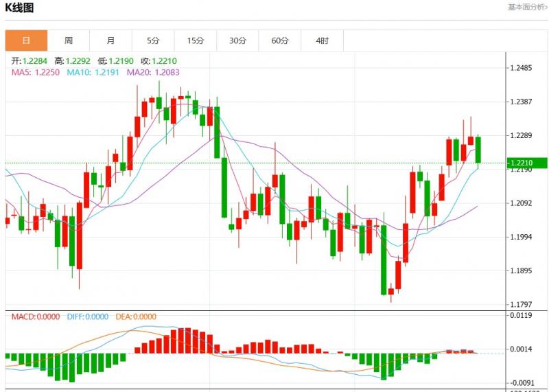Click the green 1.2210 current price tag
The image size is (549, 392).
pos(526,163)
